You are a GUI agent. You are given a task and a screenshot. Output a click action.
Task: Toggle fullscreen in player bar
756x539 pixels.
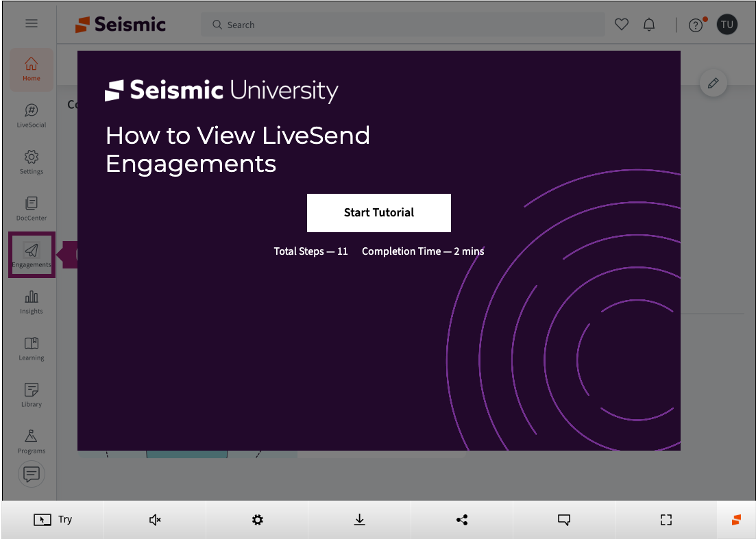[x=666, y=520]
